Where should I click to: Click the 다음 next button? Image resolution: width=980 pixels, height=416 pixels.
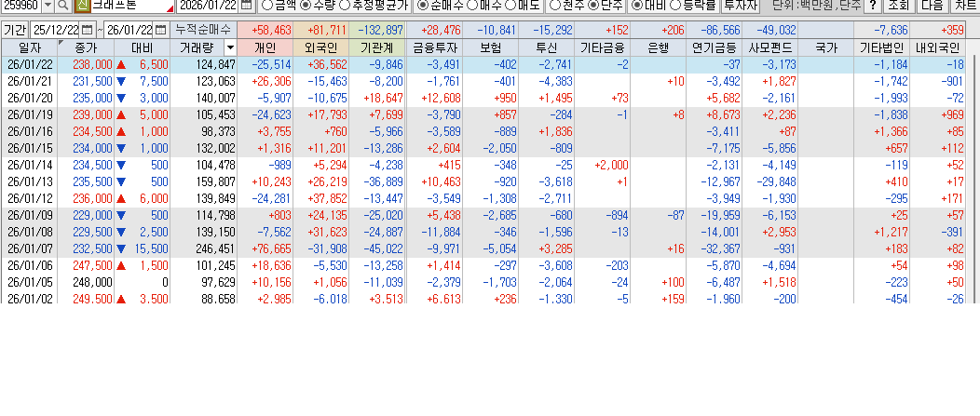click(932, 6)
